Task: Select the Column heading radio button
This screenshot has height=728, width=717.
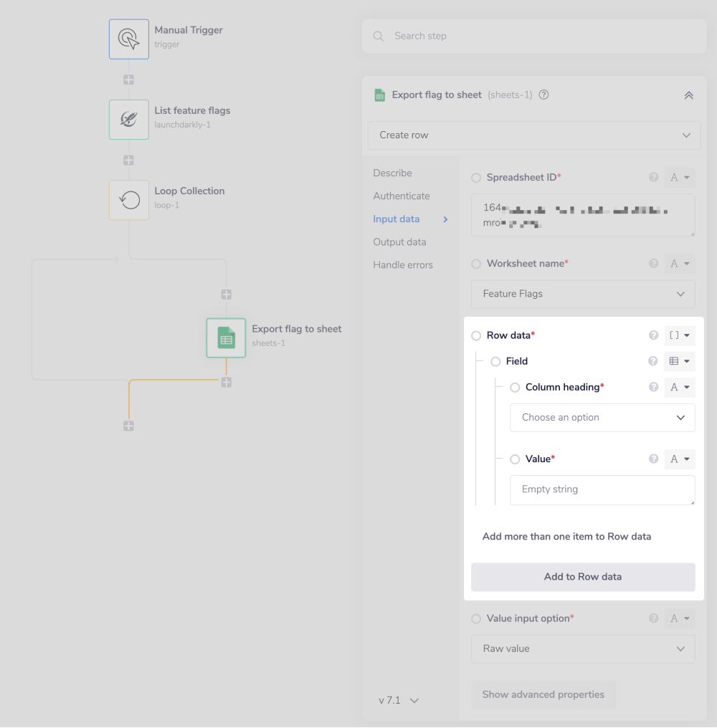Action: point(515,387)
